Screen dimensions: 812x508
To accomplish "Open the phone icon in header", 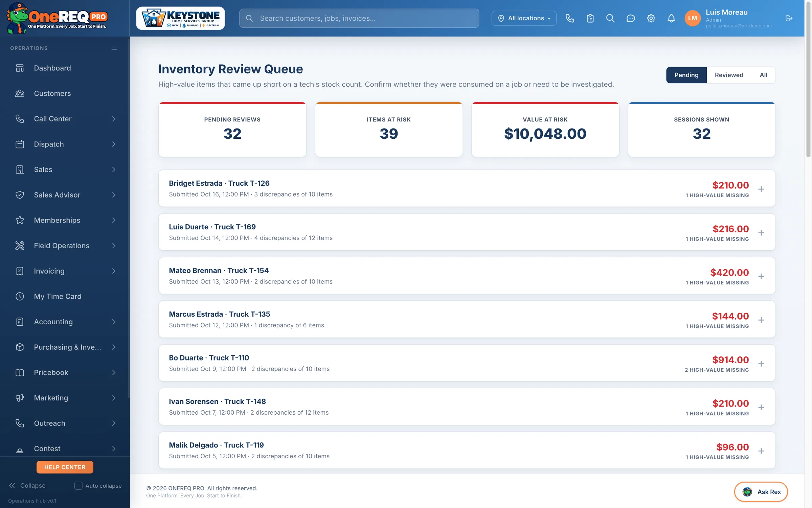I will tap(570, 18).
